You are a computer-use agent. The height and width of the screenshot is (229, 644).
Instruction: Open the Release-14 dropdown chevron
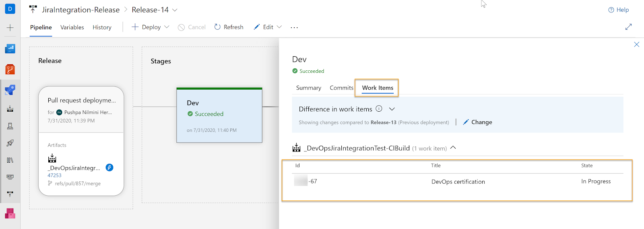(x=175, y=10)
